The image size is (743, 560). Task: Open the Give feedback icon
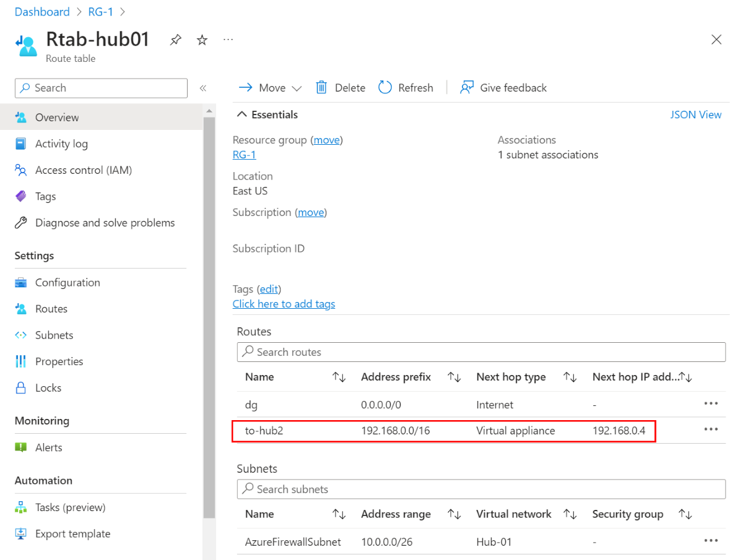[x=467, y=87]
